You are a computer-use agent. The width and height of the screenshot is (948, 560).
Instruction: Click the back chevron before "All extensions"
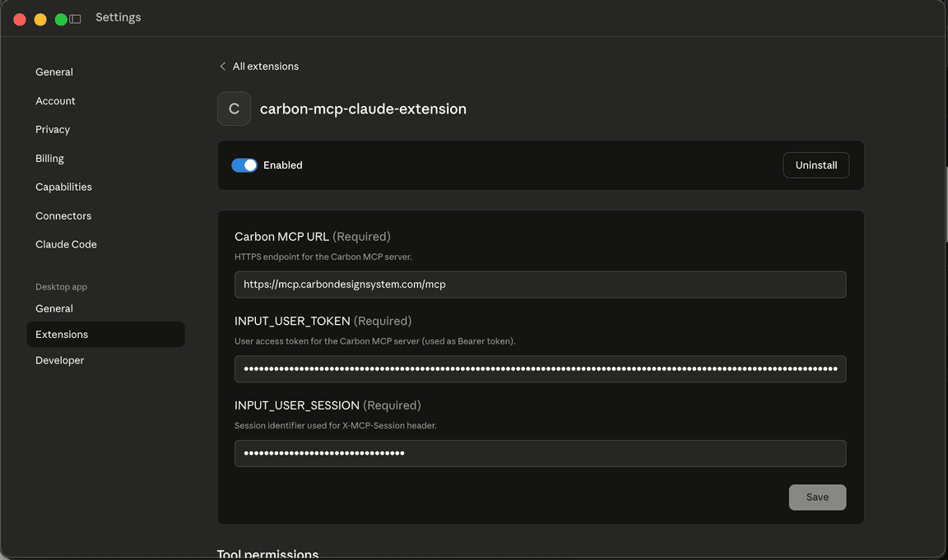click(x=222, y=66)
